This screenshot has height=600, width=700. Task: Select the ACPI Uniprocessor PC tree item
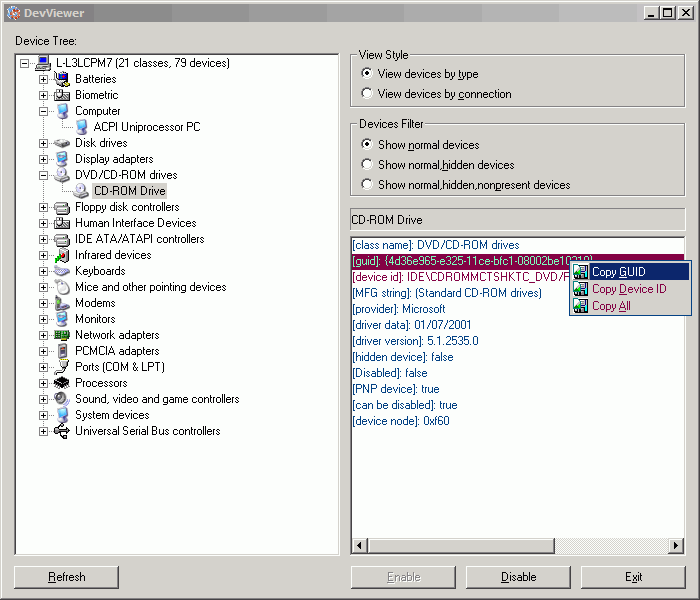146,127
